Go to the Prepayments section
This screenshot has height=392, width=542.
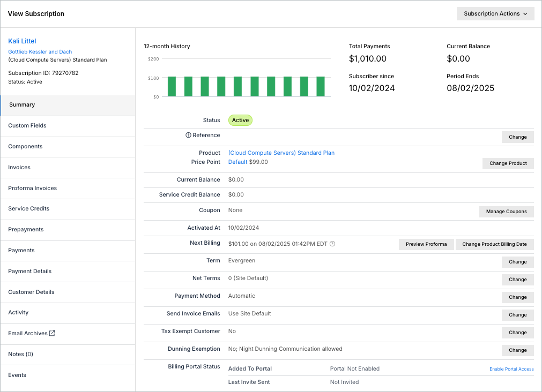coord(68,230)
